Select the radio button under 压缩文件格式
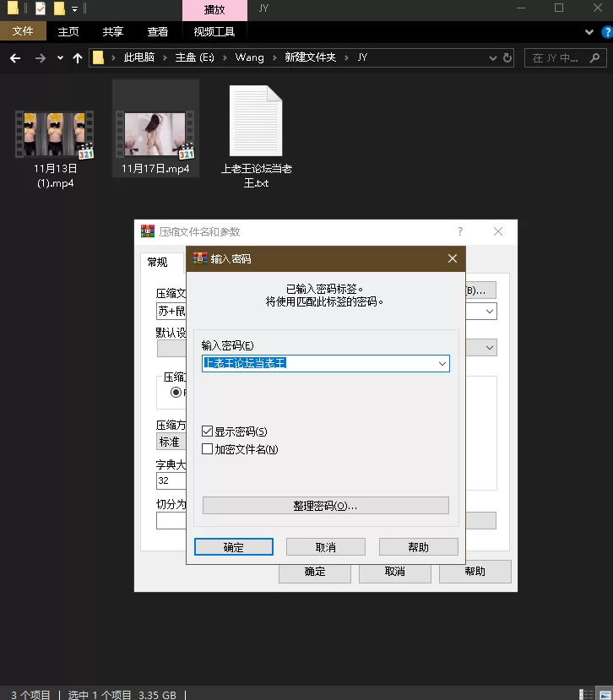Viewport: 613px width, 700px height. click(x=176, y=392)
